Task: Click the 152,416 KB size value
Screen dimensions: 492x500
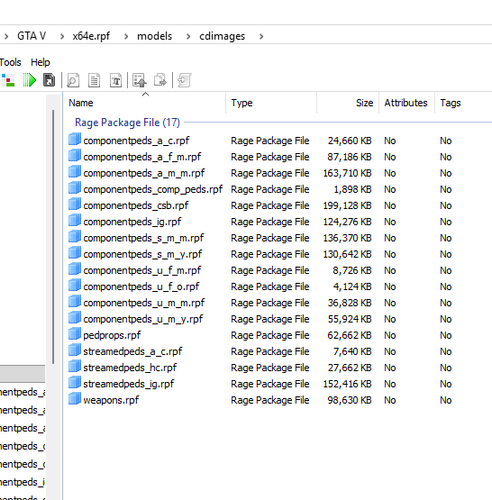Action: 347,384
